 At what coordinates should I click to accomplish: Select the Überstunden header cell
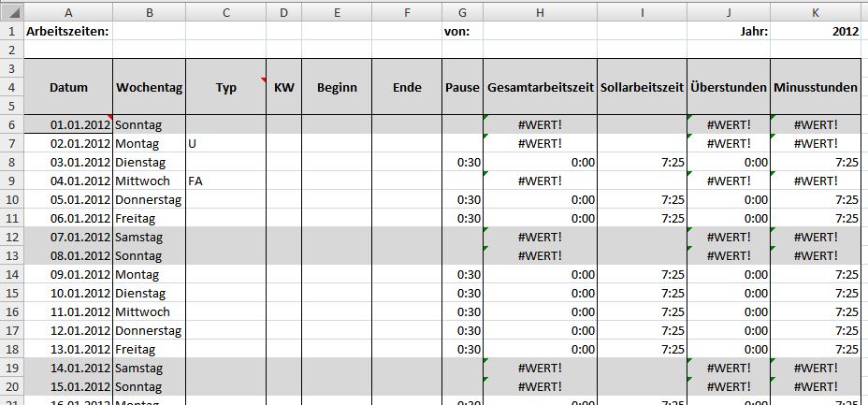pyautogui.click(x=729, y=87)
